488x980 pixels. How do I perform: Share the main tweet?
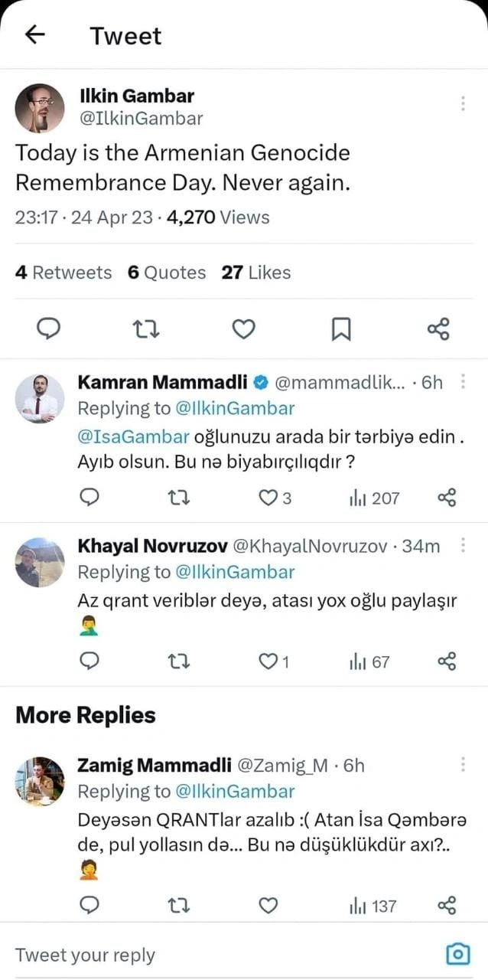(x=438, y=329)
